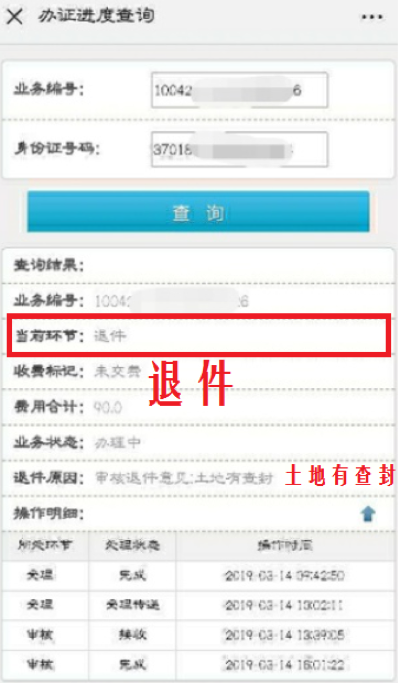Close the 办证进度查询 page

14,17
